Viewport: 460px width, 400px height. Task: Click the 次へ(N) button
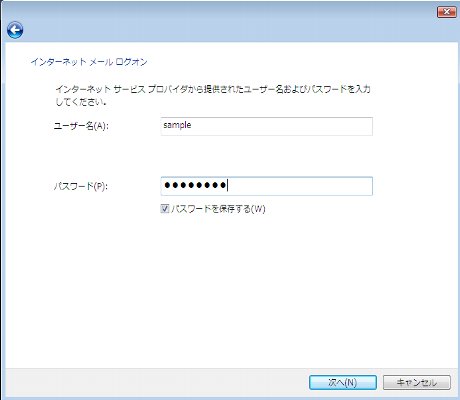(343, 382)
